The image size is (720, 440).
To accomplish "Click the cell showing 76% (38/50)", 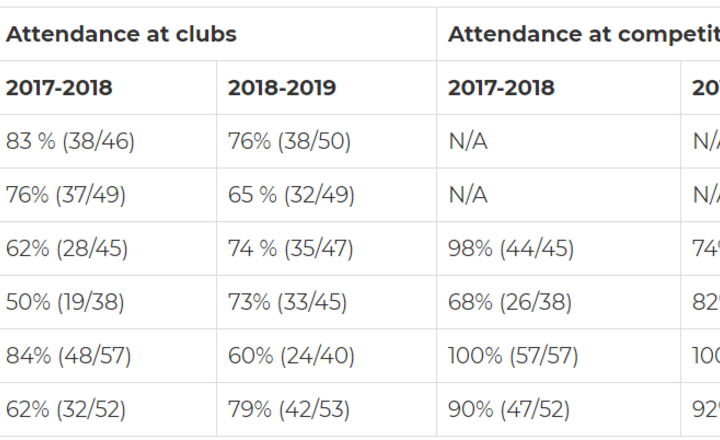I will 289,142.
